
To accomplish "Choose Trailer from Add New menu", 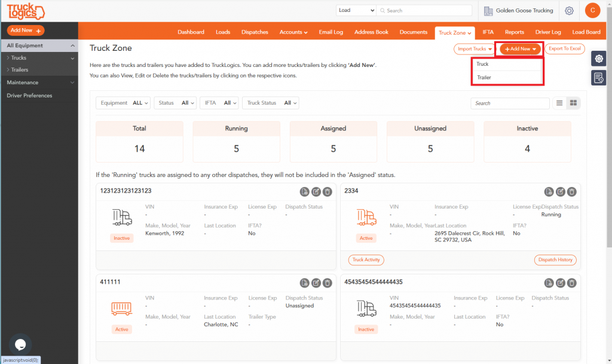I will click(507, 77).
